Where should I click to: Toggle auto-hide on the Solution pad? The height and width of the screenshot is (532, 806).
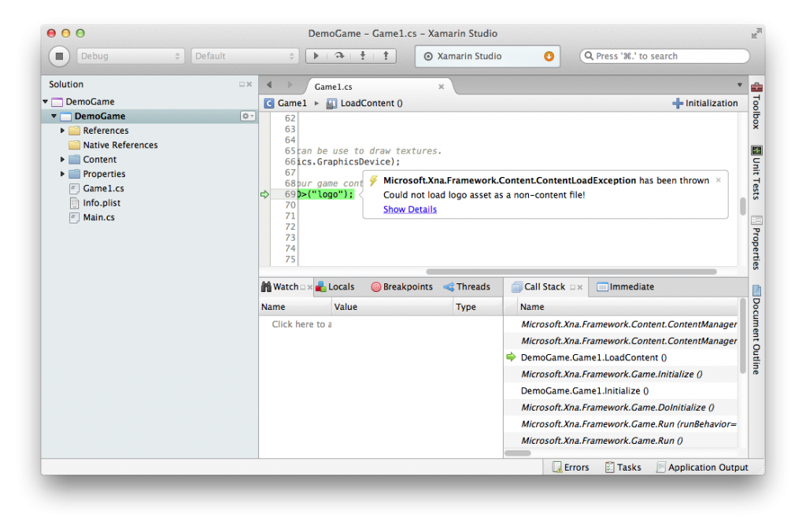coord(242,84)
